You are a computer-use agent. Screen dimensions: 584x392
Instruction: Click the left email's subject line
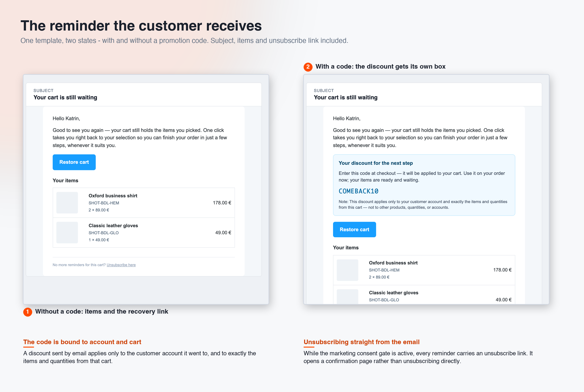[65, 98]
